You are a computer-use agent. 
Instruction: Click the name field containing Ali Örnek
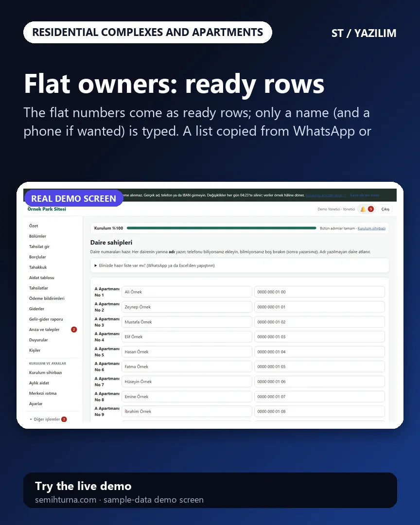point(187,292)
